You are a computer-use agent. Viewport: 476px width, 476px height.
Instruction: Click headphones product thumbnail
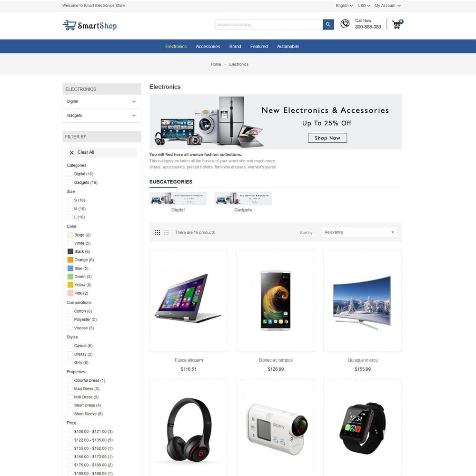[188, 427]
